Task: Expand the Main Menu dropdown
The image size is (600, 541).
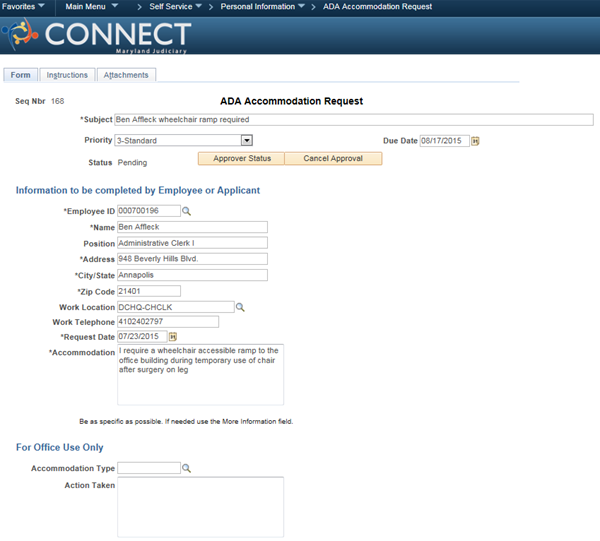Action: [x=91, y=6]
